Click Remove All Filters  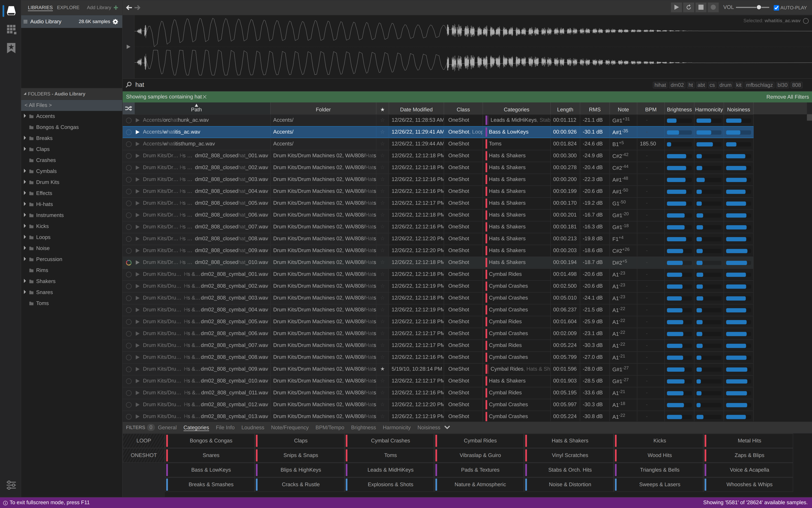coord(787,97)
